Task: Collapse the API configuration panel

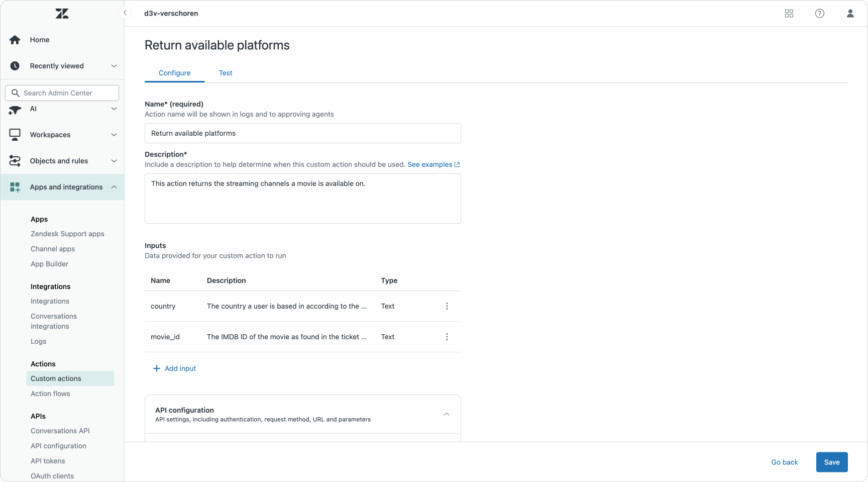Action: (x=446, y=414)
